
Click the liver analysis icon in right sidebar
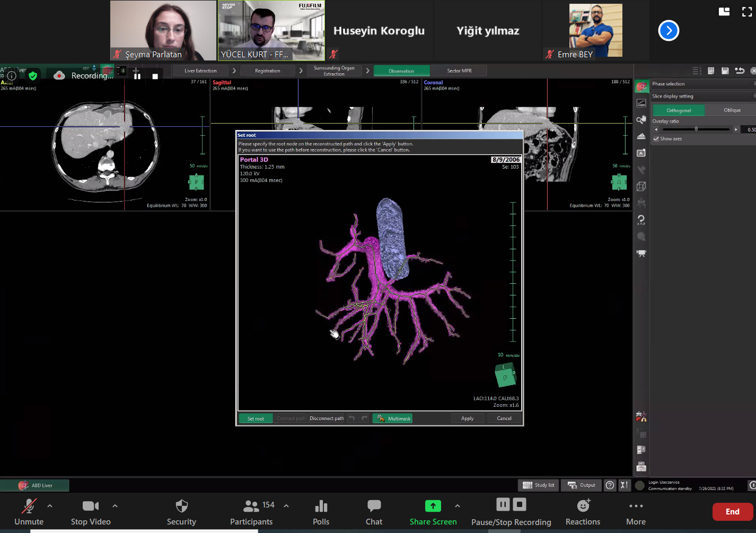[x=641, y=87]
